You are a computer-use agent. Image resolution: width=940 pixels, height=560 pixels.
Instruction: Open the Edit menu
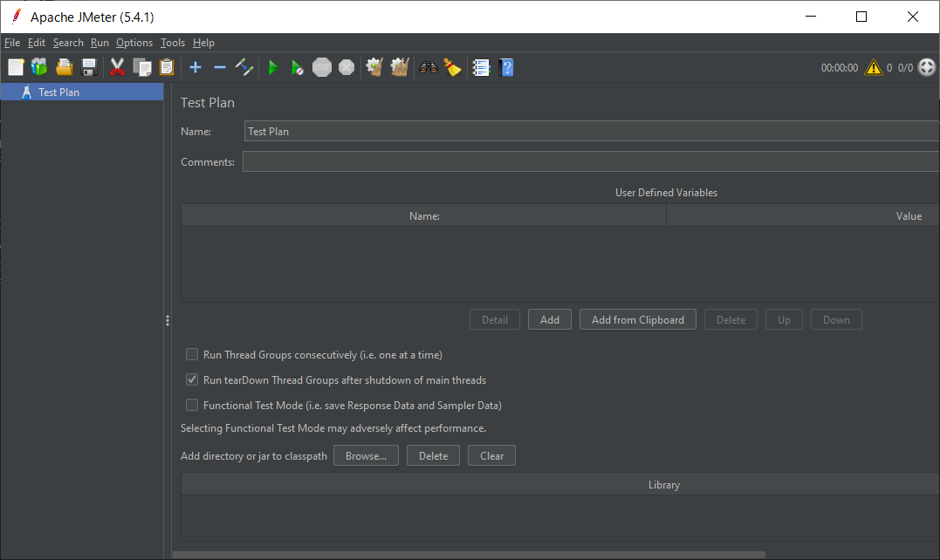(37, 43)
